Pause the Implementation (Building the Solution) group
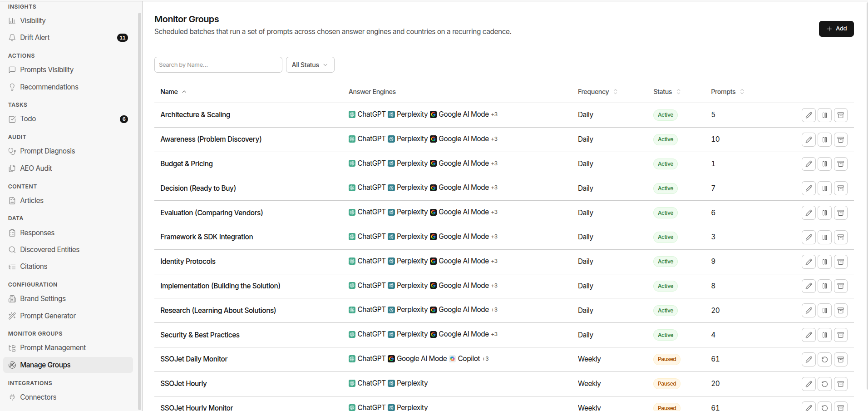 click(824, 286)
